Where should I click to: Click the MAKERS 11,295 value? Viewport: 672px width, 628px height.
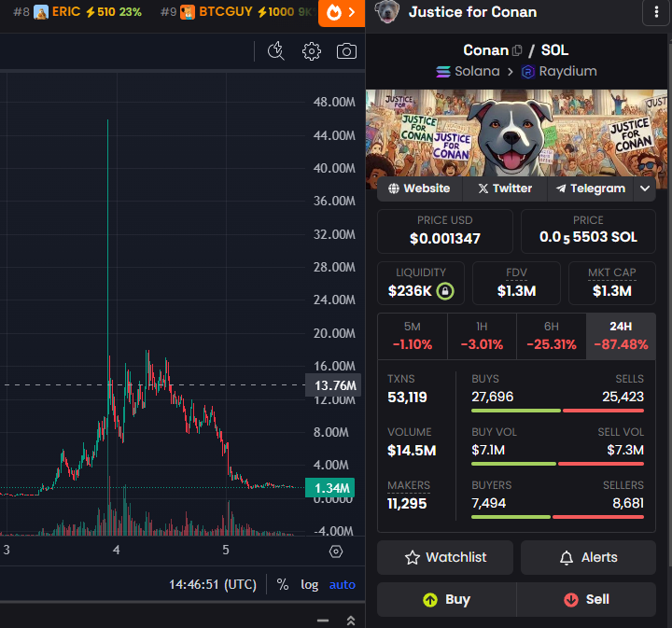407,504
